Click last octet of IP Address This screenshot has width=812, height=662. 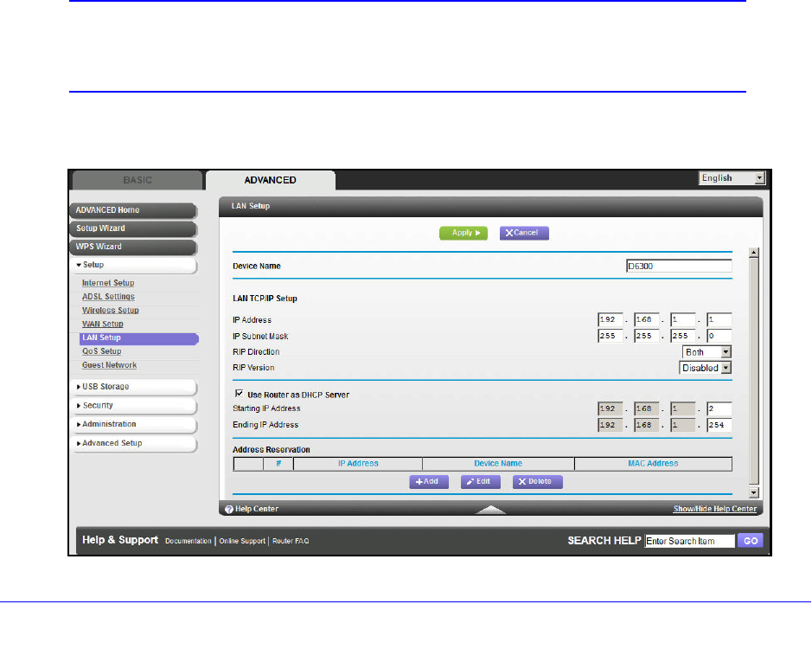pos(719,320)
